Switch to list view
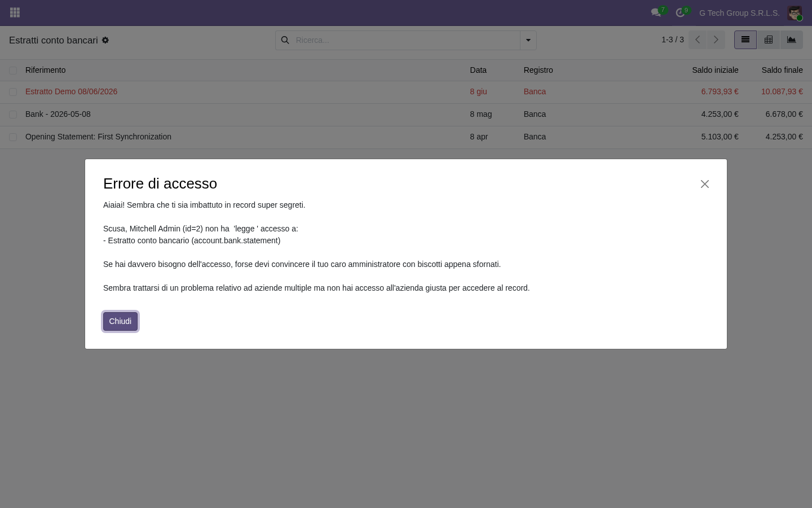 (x=745, y=40)
